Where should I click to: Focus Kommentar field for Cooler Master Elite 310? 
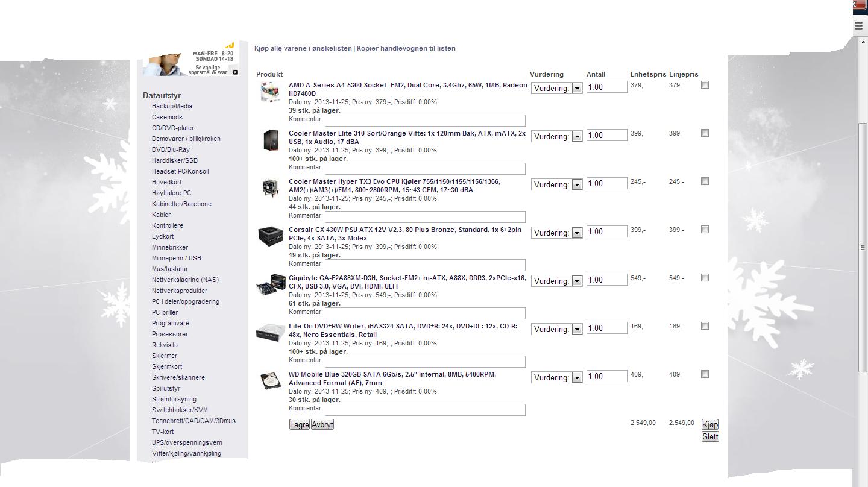pos(425,169)
